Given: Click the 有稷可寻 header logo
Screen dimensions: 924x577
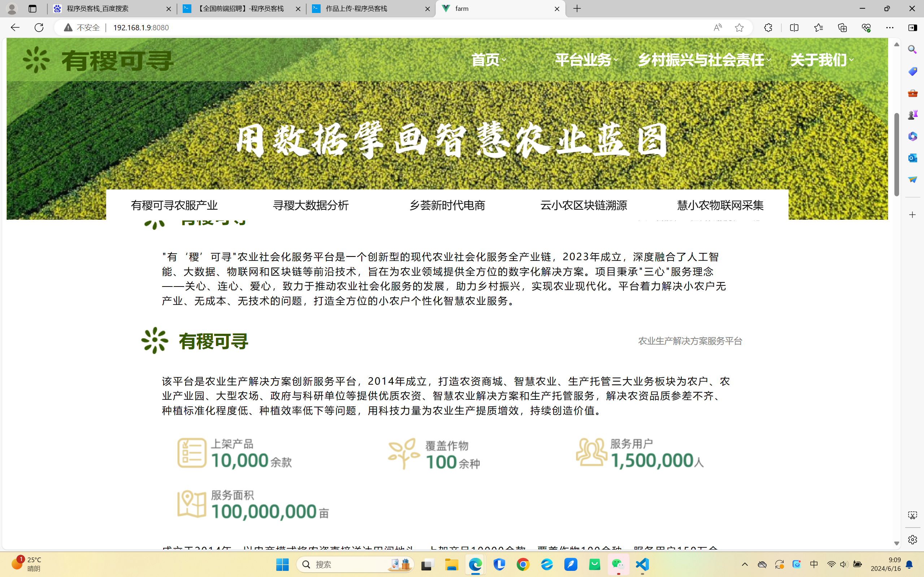Looking at the screenshot, I should pyautogui.click(x=98, y=60).
